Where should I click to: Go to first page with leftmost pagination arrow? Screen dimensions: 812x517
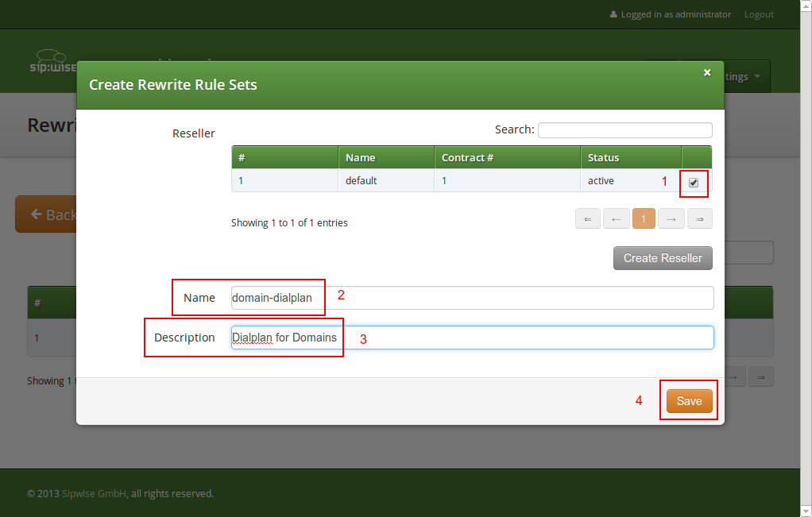coord(588,218)
